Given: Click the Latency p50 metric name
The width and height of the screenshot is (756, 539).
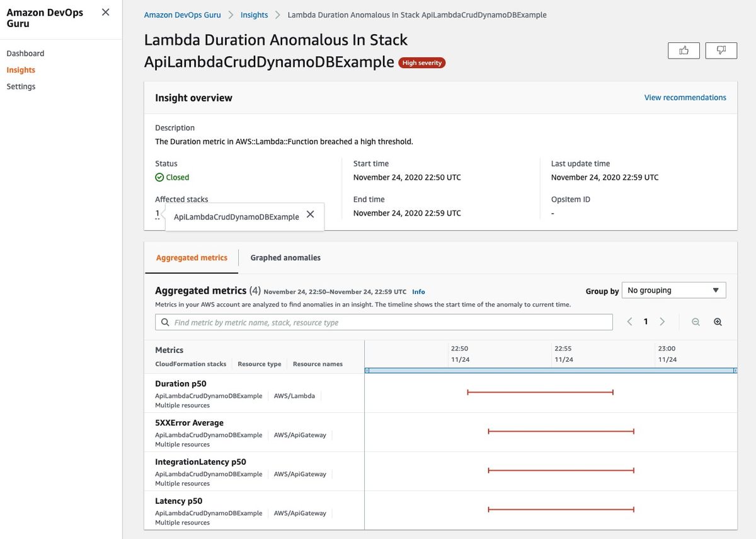Looking at the screenshot, I should [179, 501].
